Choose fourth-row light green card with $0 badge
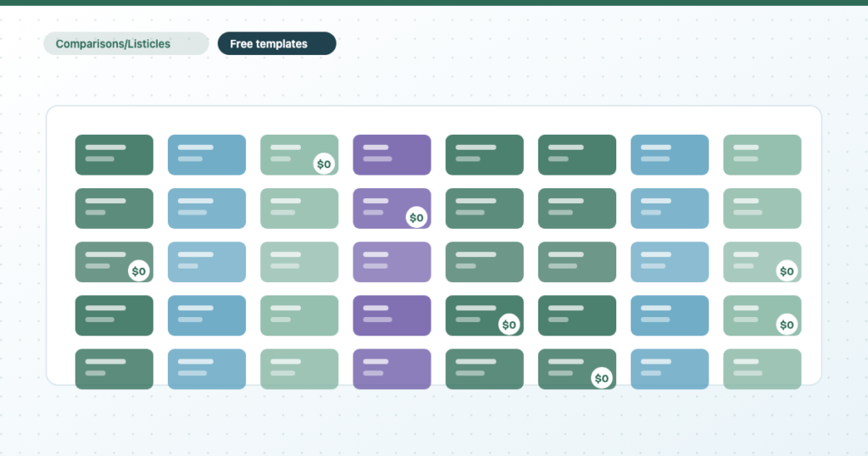The height and width of the screenshot is (456, 868). pos(762,315)
